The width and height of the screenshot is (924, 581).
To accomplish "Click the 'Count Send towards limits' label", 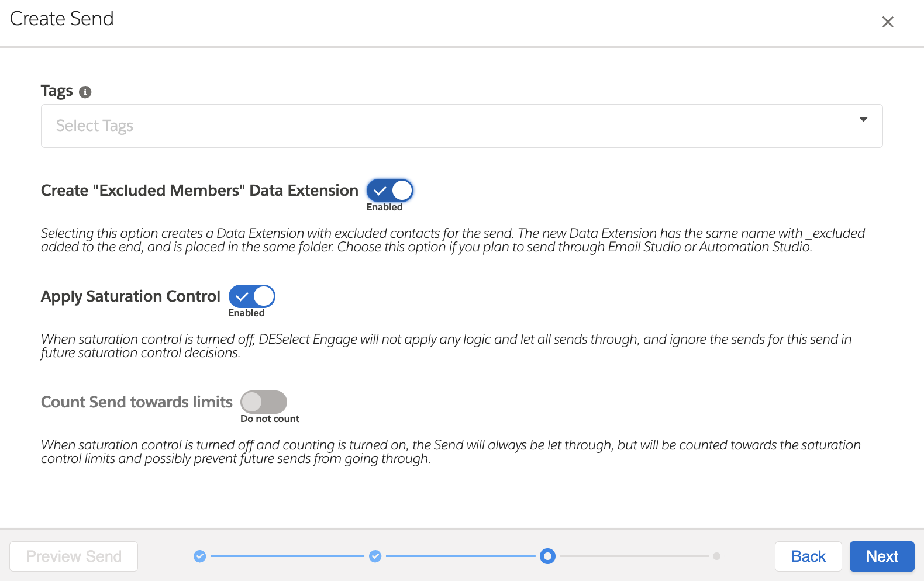I will click(x=137, y=402).
